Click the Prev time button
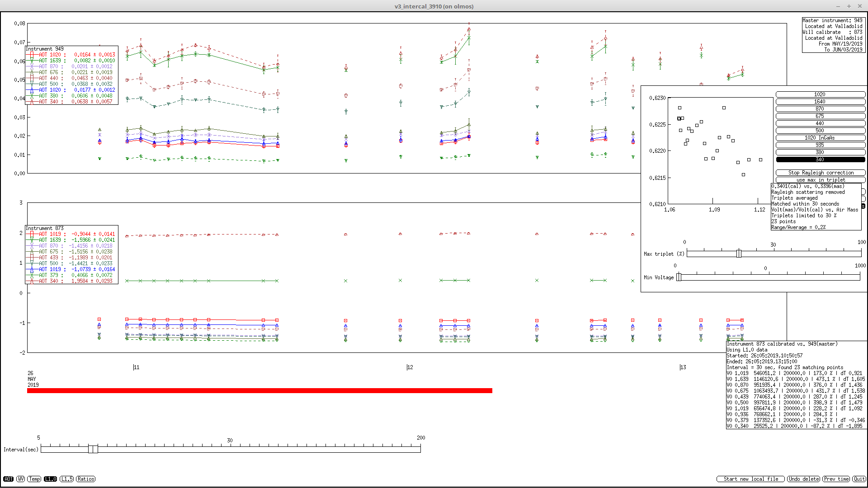The width and height of the screenshot is (868, 488). (836, 479)
